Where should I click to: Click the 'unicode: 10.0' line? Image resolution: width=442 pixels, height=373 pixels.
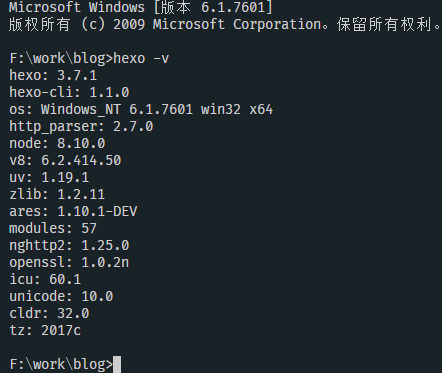tap(61, 296)
